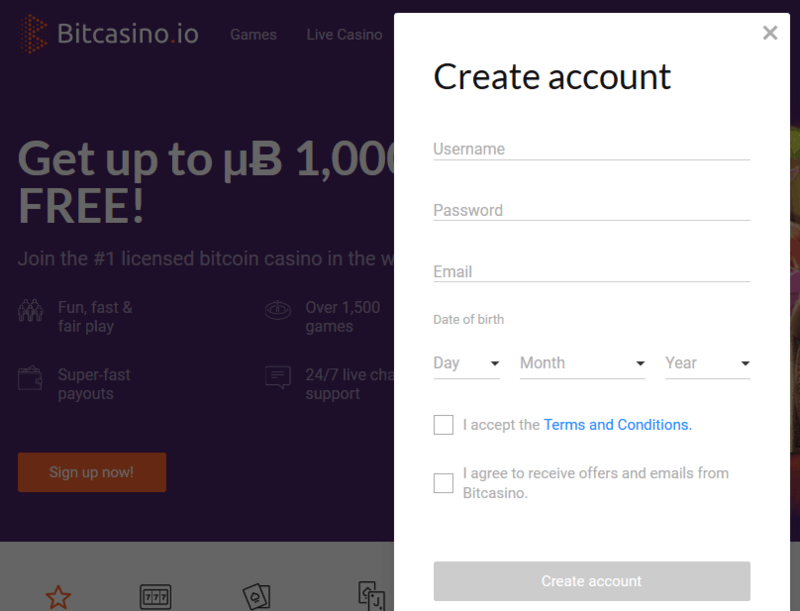Screen dimensions: 800x611
Task: Click the roulette wheel games icon
Action: (278, 310)
